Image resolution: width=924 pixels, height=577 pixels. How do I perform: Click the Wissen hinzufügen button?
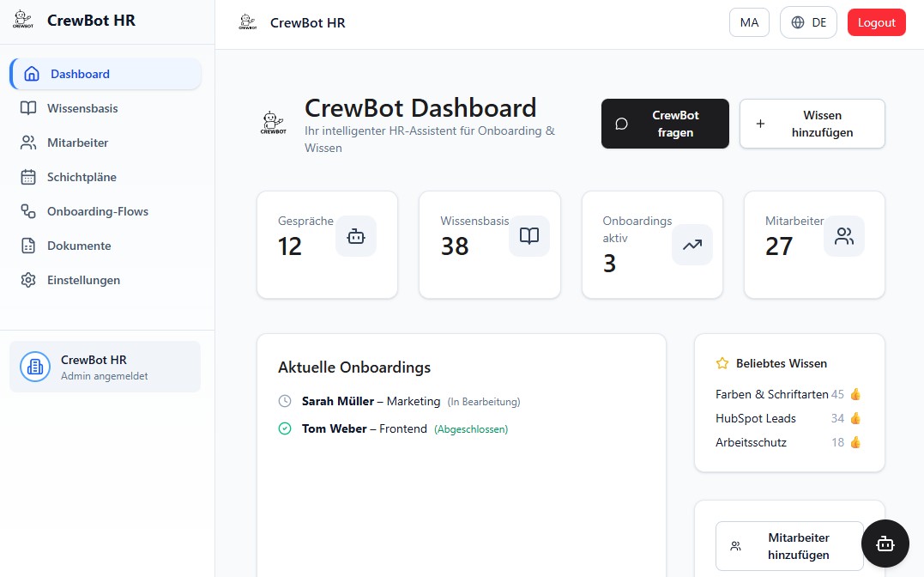pos(812,124)
